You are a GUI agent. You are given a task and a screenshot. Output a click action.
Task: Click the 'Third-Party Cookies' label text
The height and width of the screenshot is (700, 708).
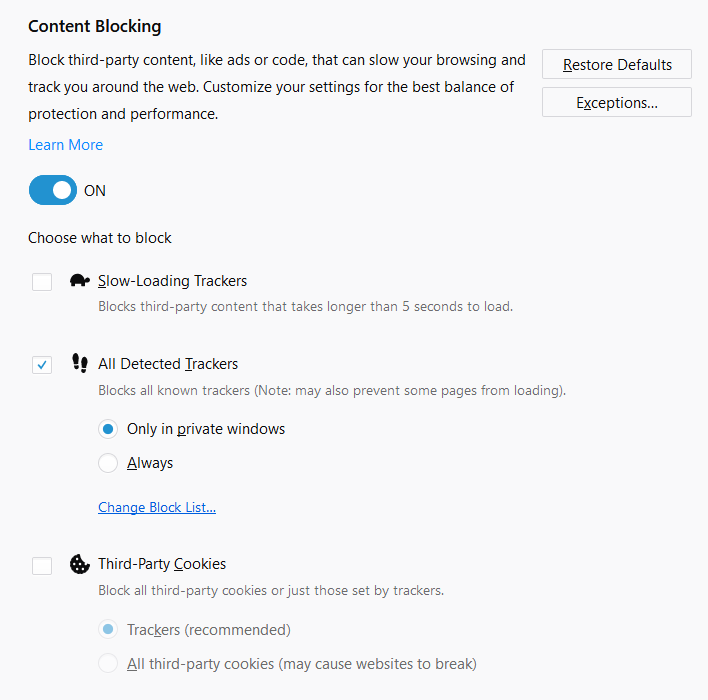point(162,564)
